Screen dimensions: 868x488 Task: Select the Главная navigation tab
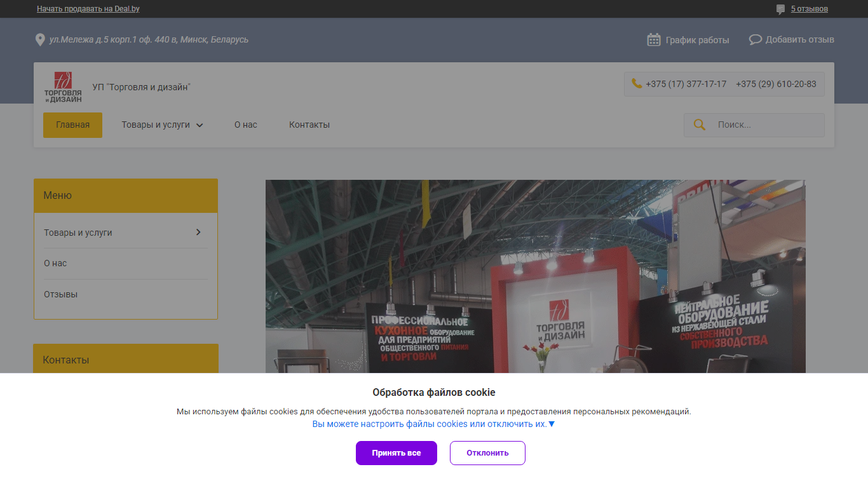72,125
